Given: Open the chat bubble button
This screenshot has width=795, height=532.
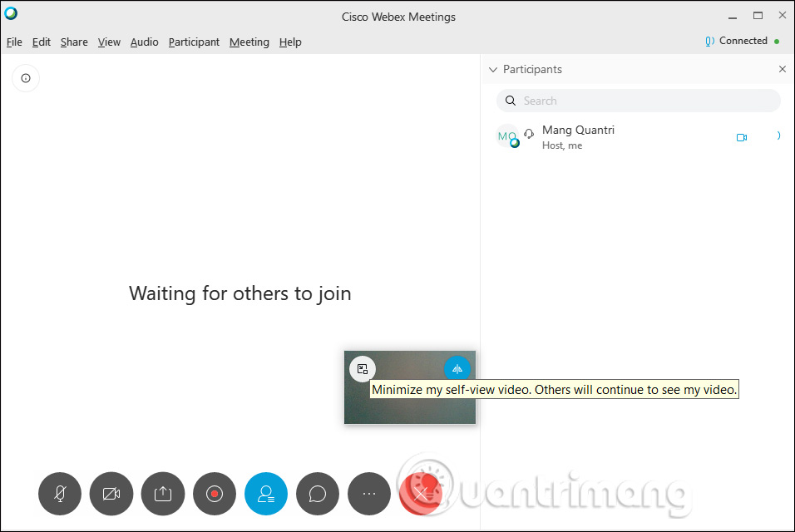Looking at the screenshot, I should point(318,494).
